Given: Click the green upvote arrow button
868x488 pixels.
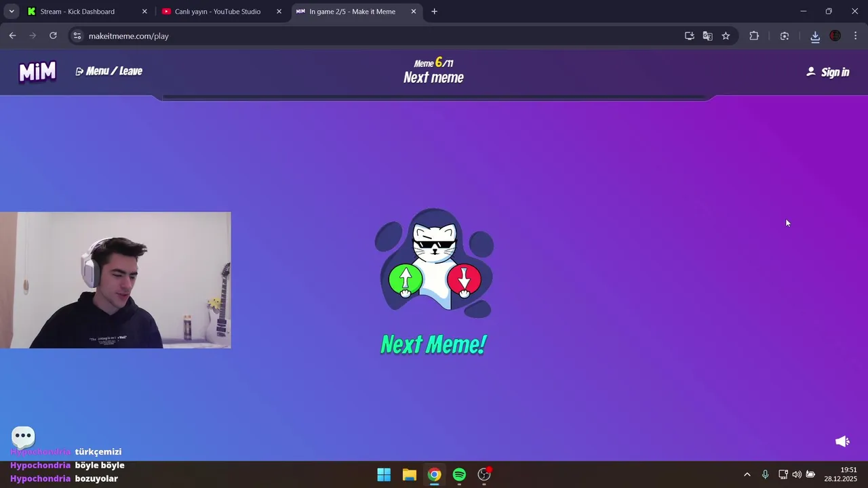Looking at the screenshot, I should [406, 279].
